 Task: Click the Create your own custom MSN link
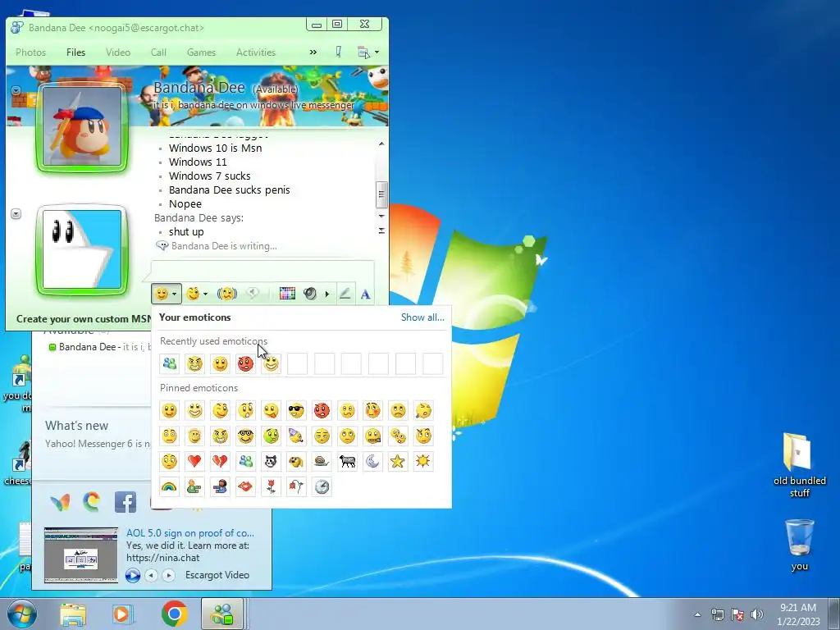[84, 319]
